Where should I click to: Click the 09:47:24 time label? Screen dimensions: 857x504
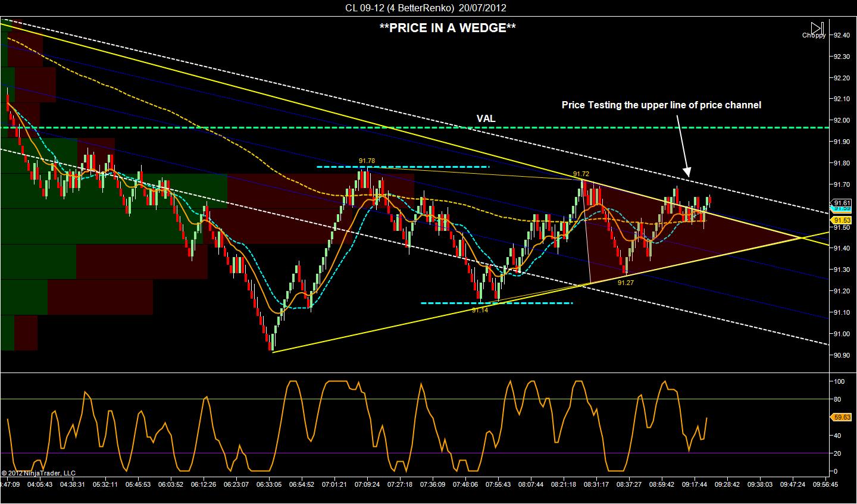(x=793, y=484)
